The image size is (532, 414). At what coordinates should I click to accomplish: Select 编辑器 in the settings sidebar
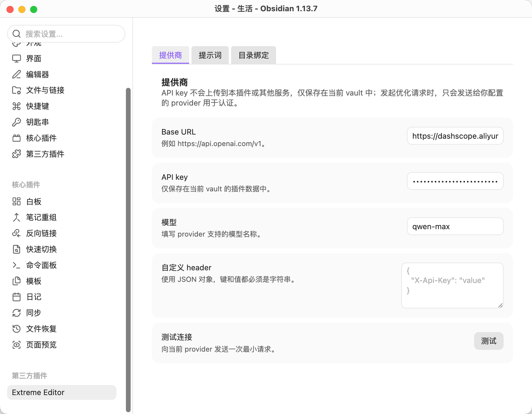38,74
